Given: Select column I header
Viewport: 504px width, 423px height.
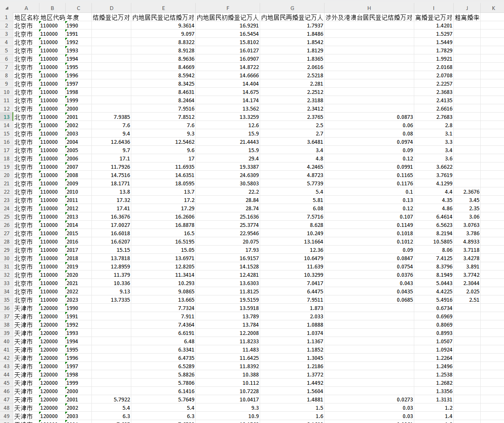Looking at the screenshot, I should [x=434, y=8].
